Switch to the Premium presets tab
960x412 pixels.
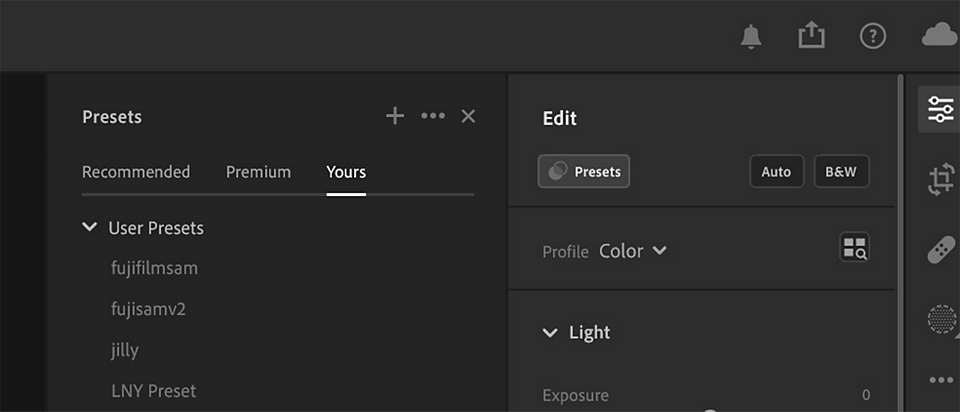(258, 172)
